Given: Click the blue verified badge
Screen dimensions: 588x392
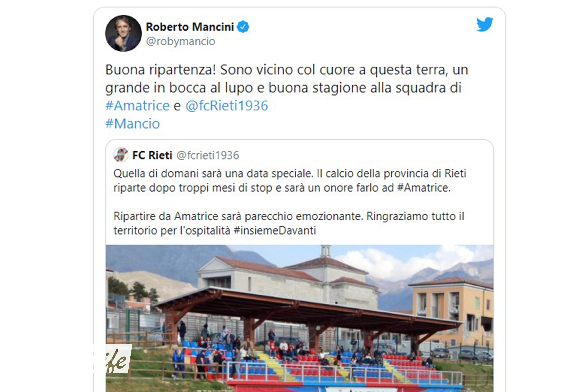Looking at the screenshot, I should [x=243, y=27].
